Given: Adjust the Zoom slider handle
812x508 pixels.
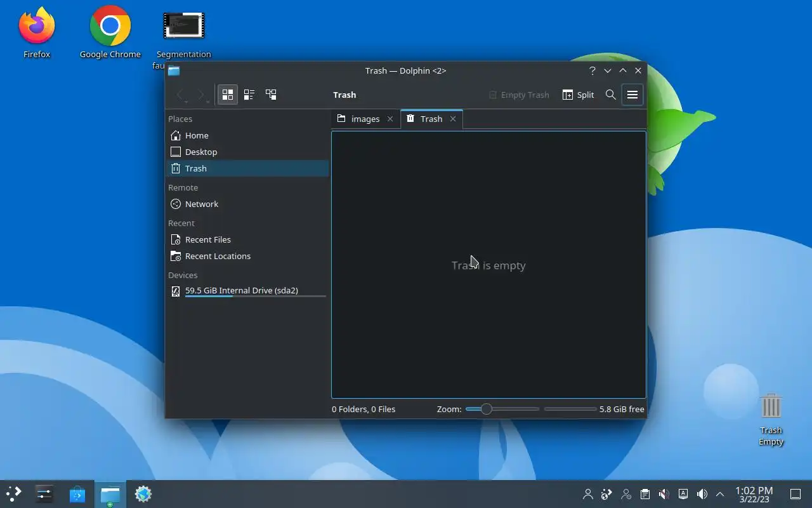Looking at the screenshot, I should point(486,409).
